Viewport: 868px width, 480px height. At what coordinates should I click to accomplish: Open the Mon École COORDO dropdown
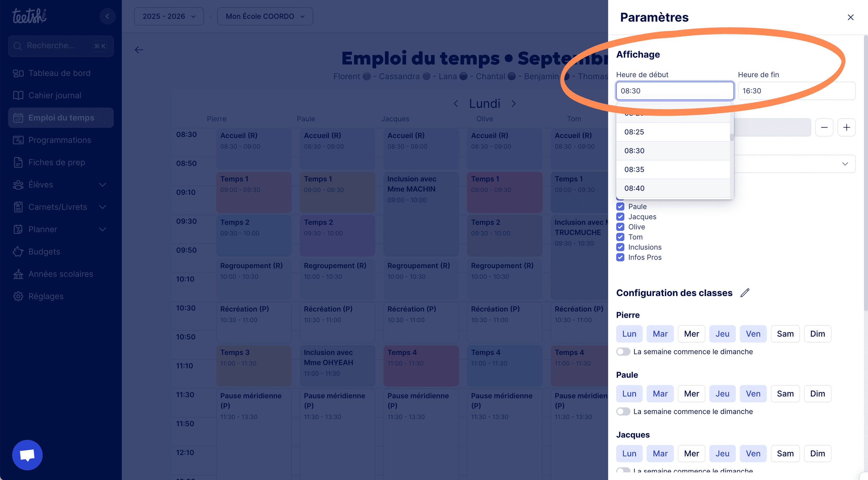click(x=265, y=16)
